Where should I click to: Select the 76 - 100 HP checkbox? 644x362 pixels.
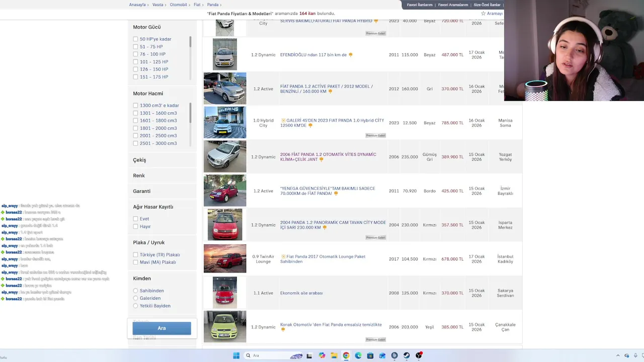point(135,54)
